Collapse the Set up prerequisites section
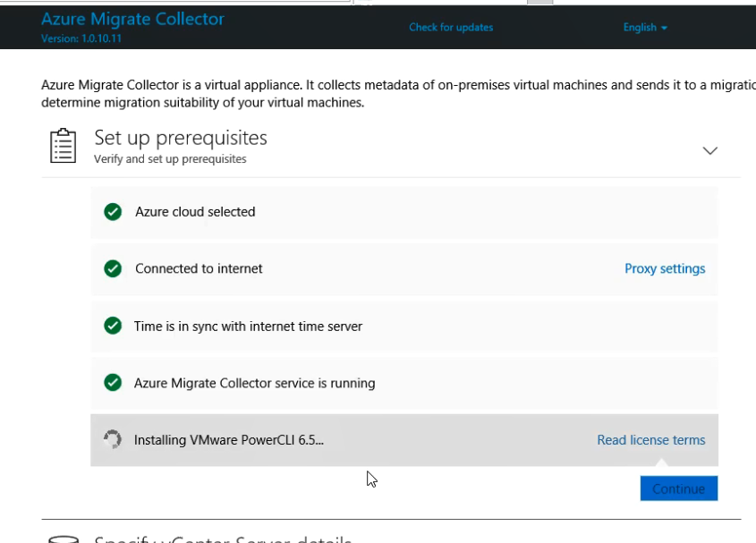The image size is (756, 543). [x=709, y=151]
